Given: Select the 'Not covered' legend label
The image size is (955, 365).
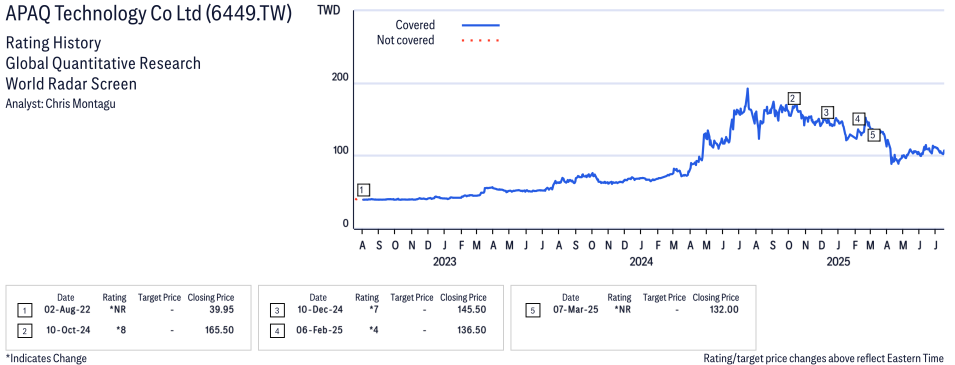Looking at the screenshot, I should point(405,41).
